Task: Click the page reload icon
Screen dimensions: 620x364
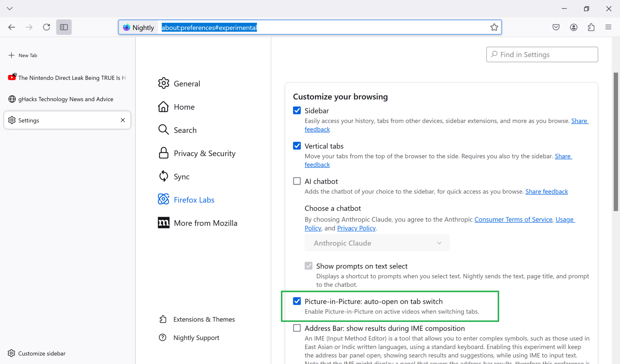Action: [47, 27]
